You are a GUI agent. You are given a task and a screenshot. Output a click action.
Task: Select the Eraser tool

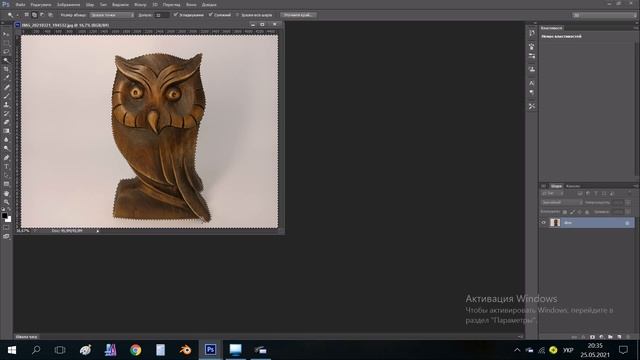[x=6, y=122]
